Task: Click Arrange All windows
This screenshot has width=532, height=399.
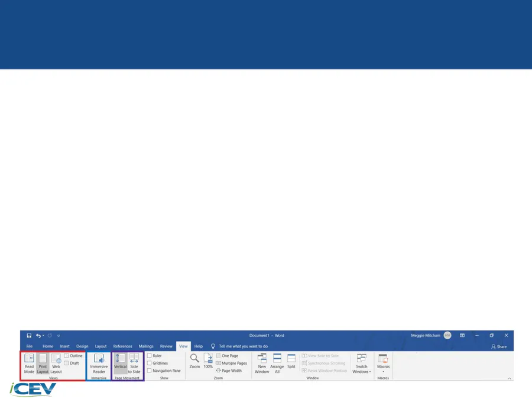Action: 277,363
